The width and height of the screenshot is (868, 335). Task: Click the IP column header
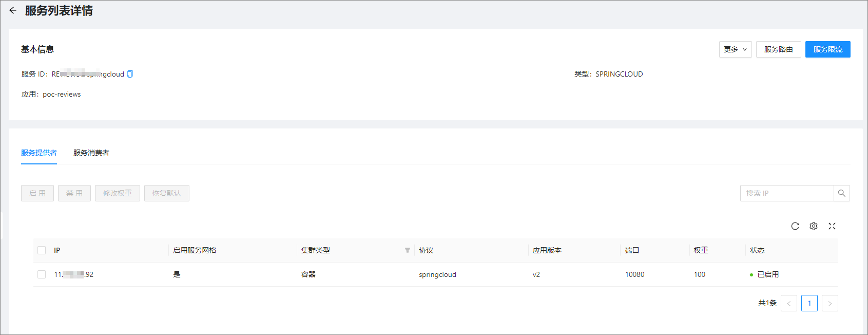[x=57, y=250]
